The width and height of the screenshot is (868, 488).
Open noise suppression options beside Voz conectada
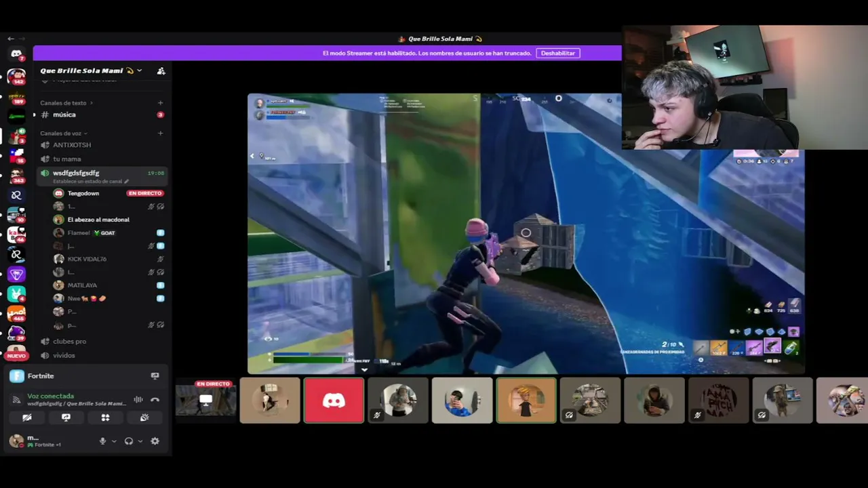tap(138, 400)
